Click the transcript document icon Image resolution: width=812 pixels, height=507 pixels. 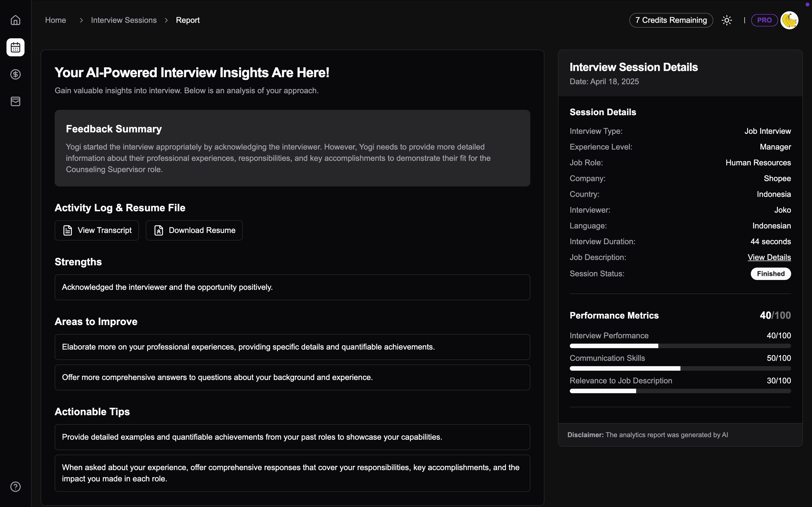[x=67, y=230]
